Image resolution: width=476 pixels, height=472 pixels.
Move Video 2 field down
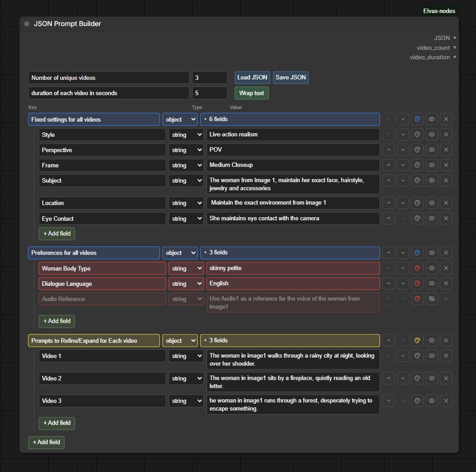click(x=403, y=378)
